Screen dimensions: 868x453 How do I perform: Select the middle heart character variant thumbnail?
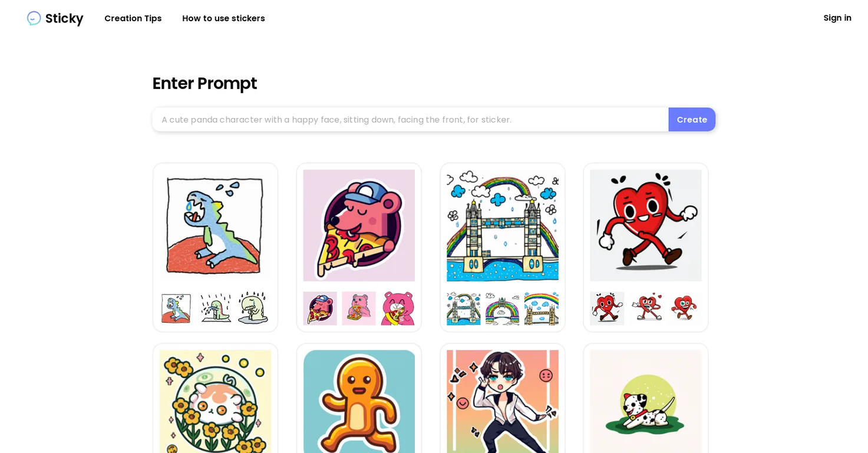click(646, 308)
